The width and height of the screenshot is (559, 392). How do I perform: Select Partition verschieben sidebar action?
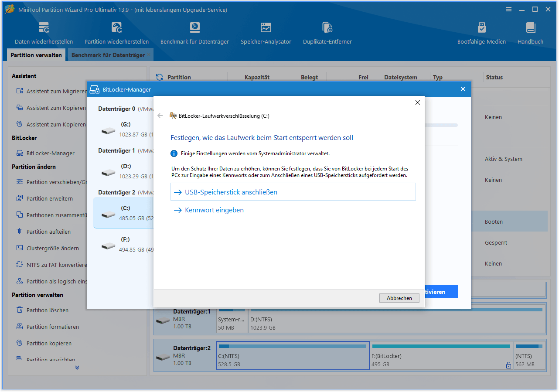click(x=51, y=182)
